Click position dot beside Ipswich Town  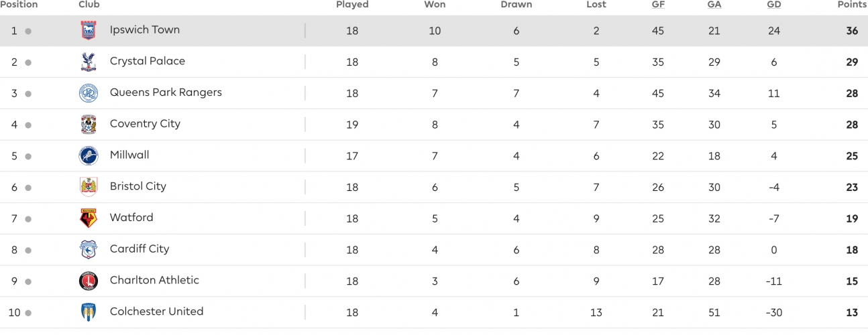click(28, 31)
